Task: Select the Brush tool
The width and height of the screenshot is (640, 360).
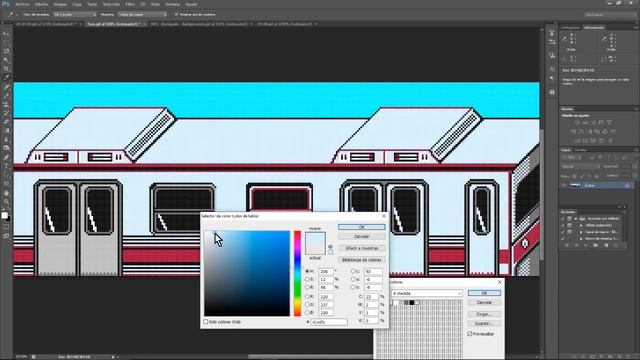Action: click(x=6, y=95)
